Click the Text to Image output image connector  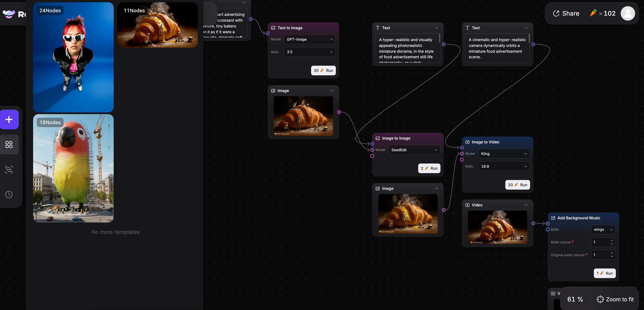339,112
